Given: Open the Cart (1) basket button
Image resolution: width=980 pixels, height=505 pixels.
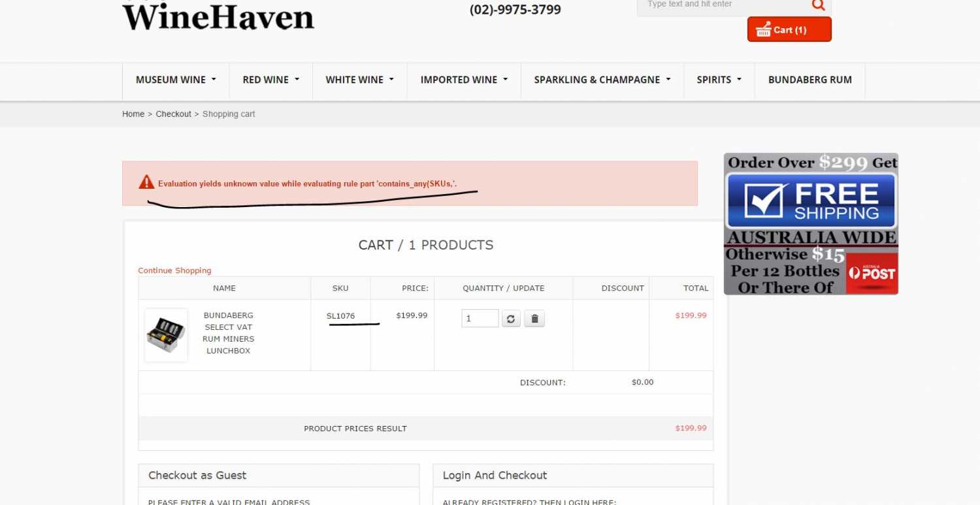Looking at the screenshot, I should [789, 30].
